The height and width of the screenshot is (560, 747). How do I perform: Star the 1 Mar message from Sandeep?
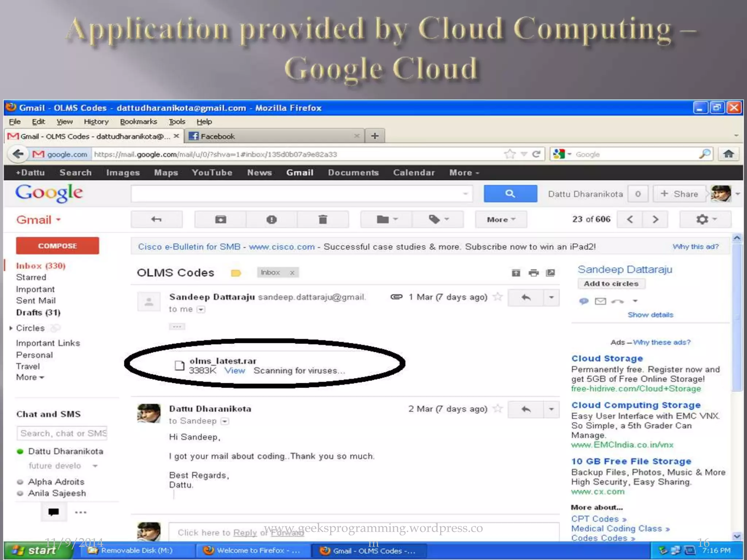click(x=498, y=297)
